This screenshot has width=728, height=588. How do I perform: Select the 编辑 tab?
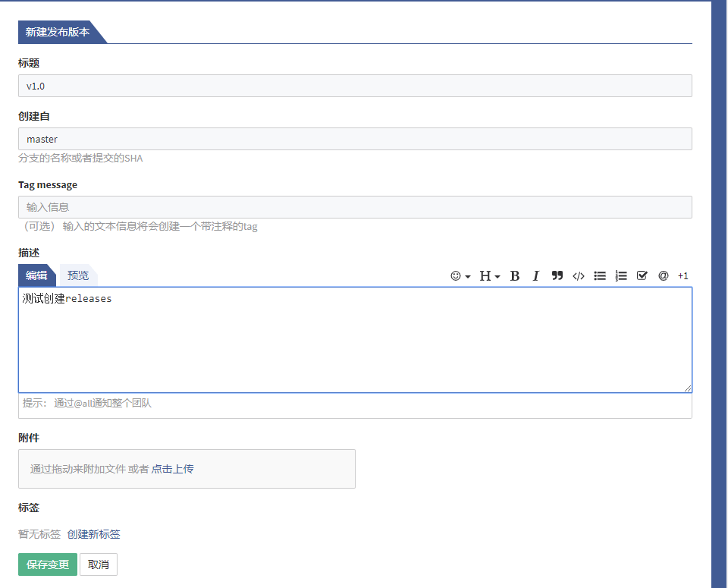(x=36, y=275)
